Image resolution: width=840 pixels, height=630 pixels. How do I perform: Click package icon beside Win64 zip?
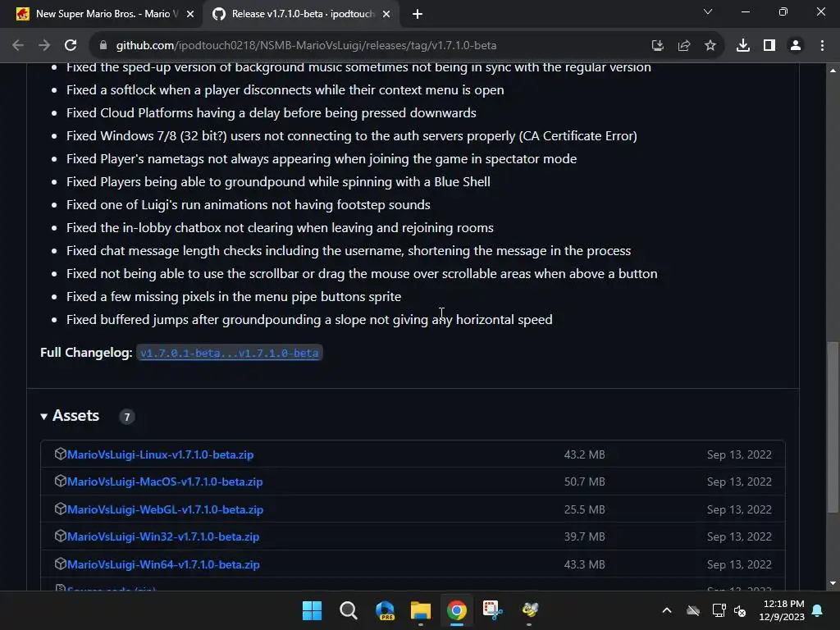click(x=60, y=564)
